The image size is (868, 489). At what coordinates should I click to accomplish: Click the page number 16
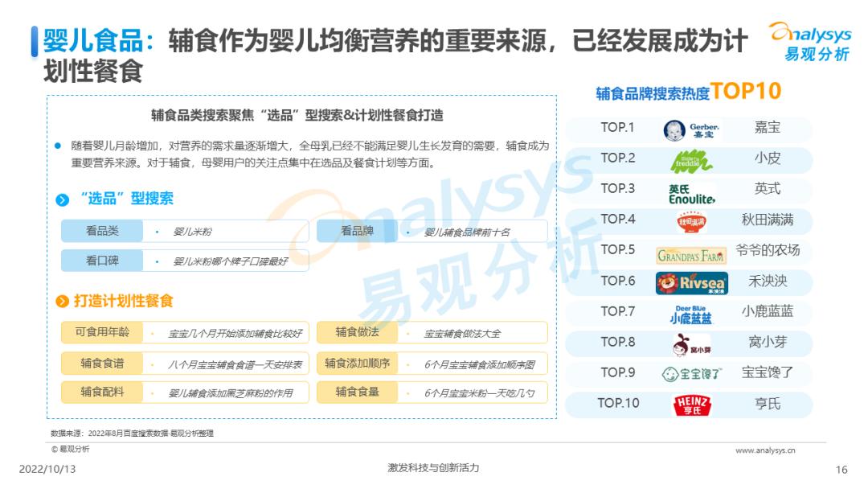pyautogui.click(x=841, y=470)
